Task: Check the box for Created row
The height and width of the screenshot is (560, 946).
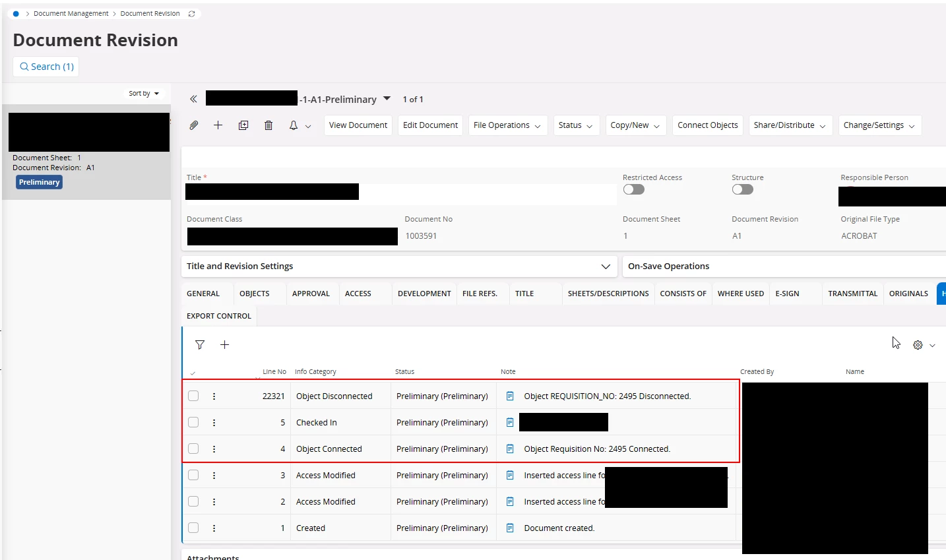Action: coord(193,528)
